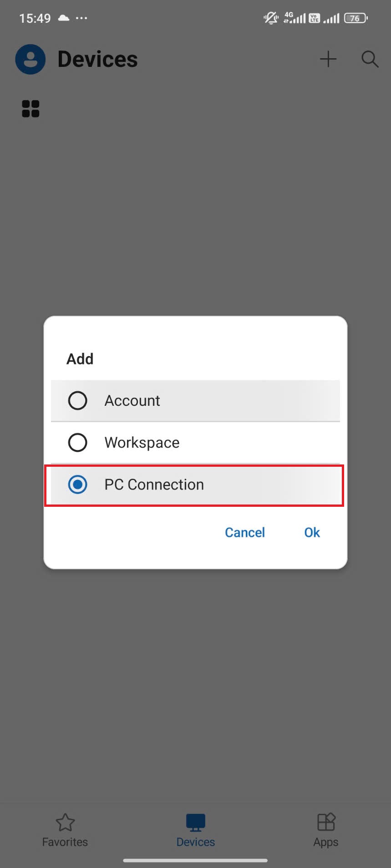Switch to Apps tab label
This screenshot has height=868, width=391.
pos(326,842)
